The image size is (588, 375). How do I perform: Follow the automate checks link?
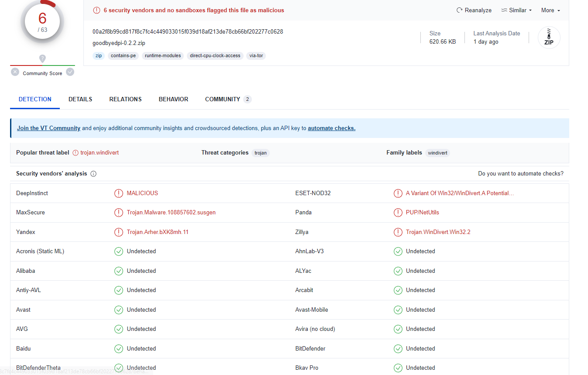[x=331, y=128]
